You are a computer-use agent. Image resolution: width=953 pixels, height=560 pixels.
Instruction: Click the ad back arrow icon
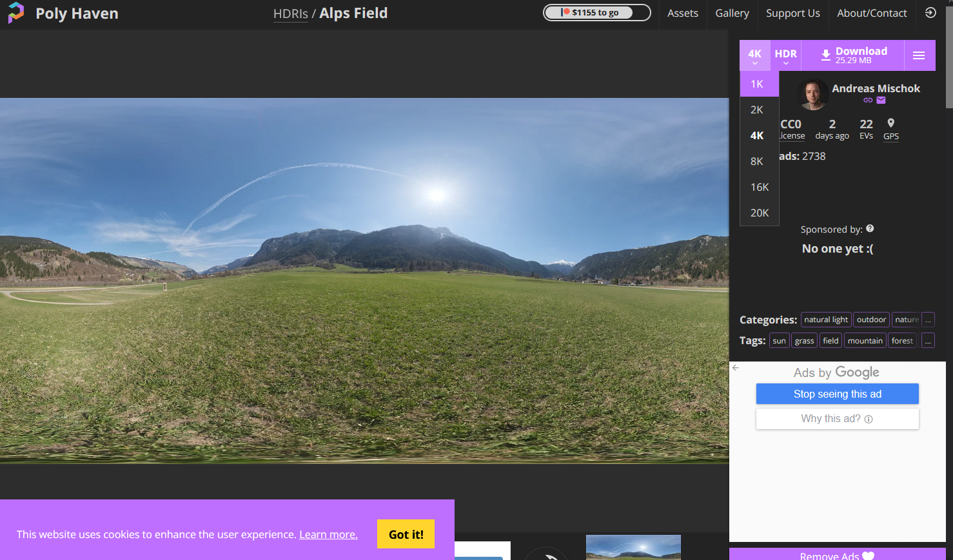[736, 368]
